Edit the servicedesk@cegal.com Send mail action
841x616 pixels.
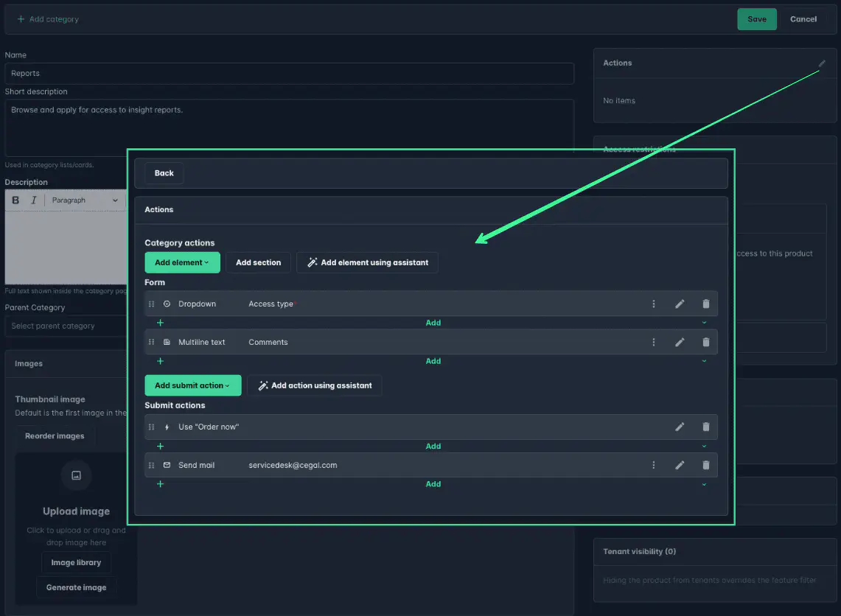point(680,465)
